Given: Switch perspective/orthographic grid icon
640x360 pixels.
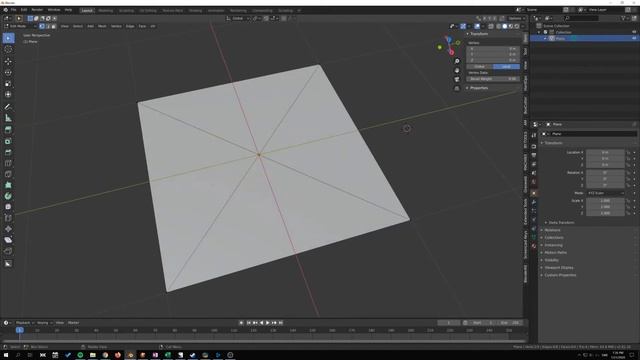Looking at the screenshot, I should click(457, 88).
